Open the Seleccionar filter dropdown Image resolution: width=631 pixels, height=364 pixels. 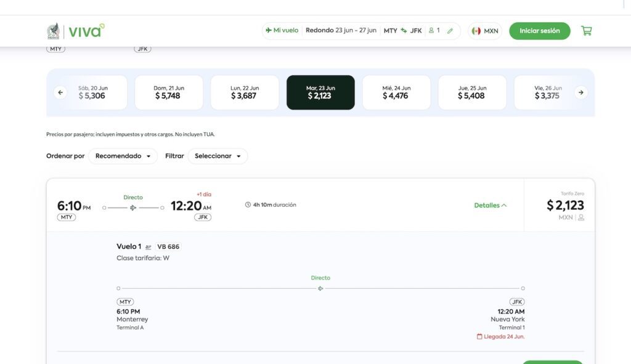click(218, 156)
